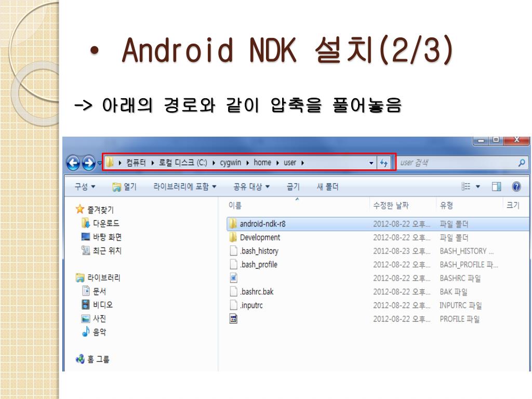Click the 음악 music note icon
This screenshot has height=399, width=532.
coord(86,331)
